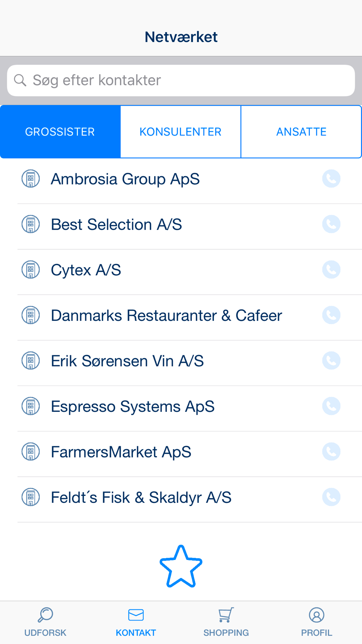Call Erik Sørensen Vin A/S phone icon
Screen dimensions: 362x644
click(331, 361)
